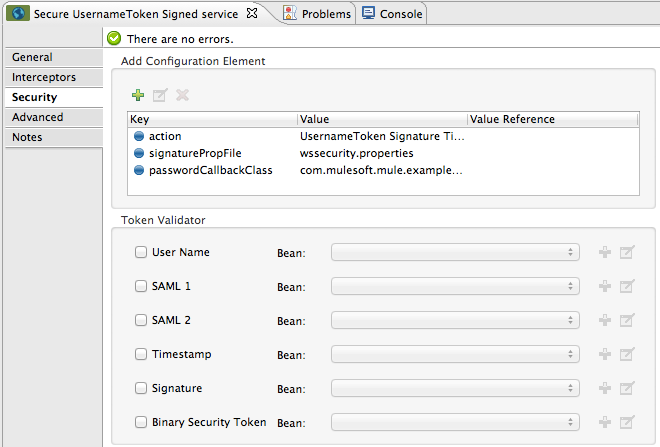Open the Signature bean dropdown
The width and height of the screenshot is (660, 447).
455,389
